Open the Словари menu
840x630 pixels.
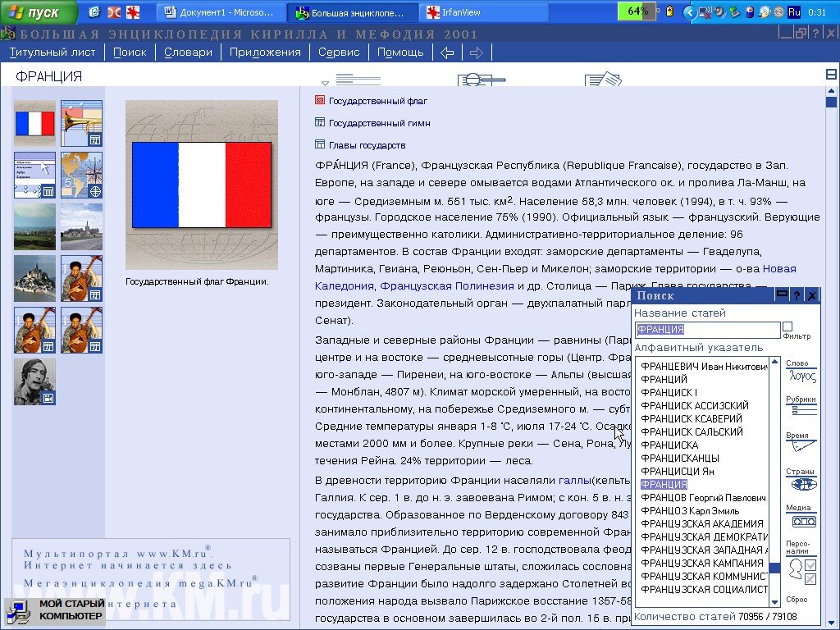[188, 52]
